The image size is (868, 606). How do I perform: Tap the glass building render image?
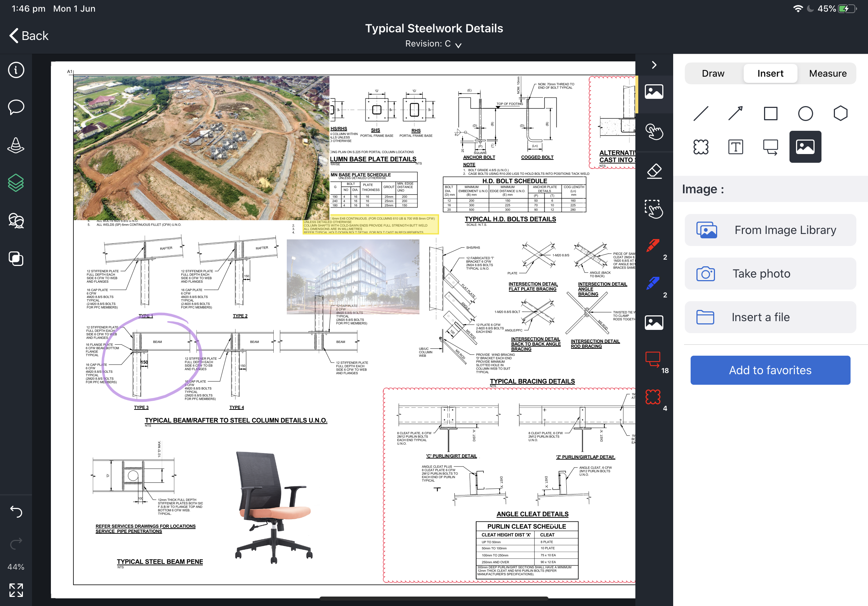(x=353, y=276)
